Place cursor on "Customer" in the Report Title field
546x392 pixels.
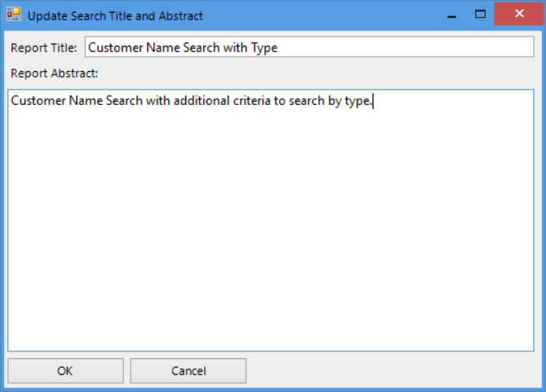(x=114, y=47)
